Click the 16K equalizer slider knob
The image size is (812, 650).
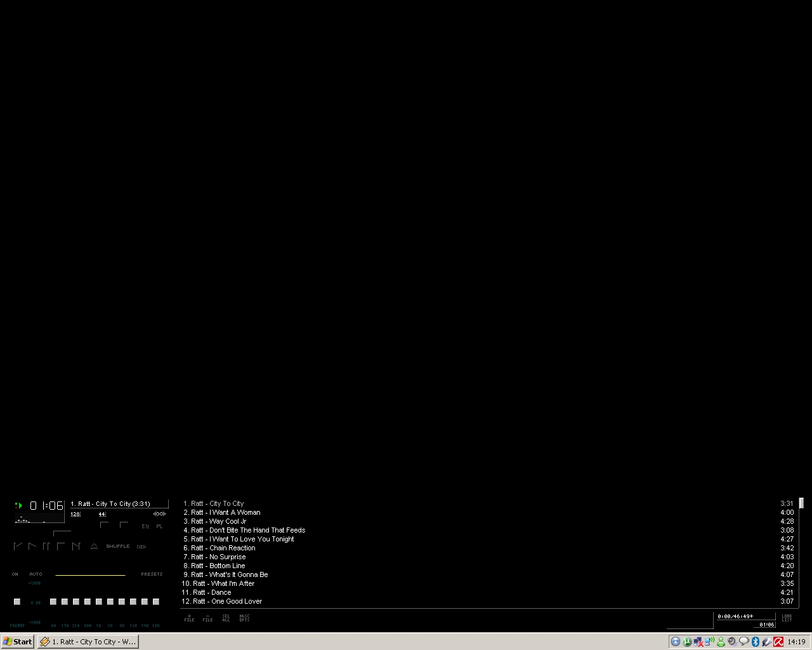(x=156, y=602)
